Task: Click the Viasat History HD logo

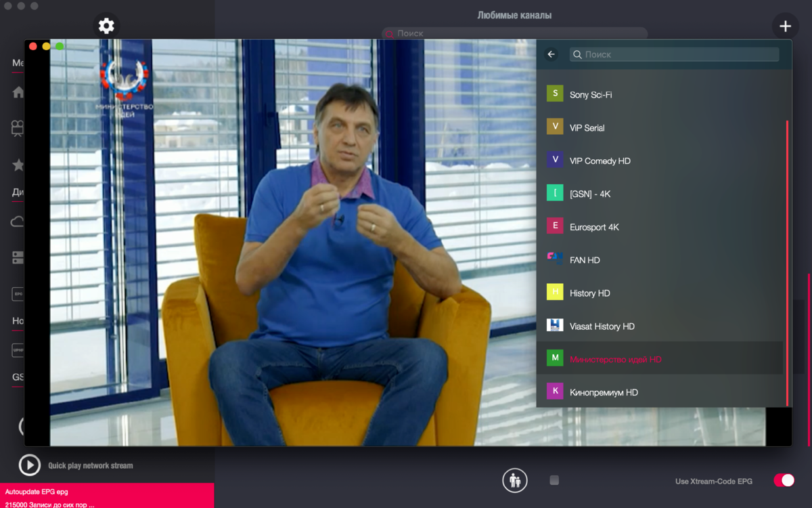Action: pyautogui.click(x=555, y=325)
